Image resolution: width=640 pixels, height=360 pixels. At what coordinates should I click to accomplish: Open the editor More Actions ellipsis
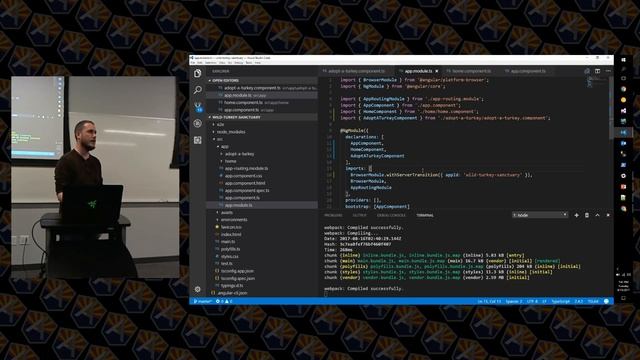pos(608,71)
